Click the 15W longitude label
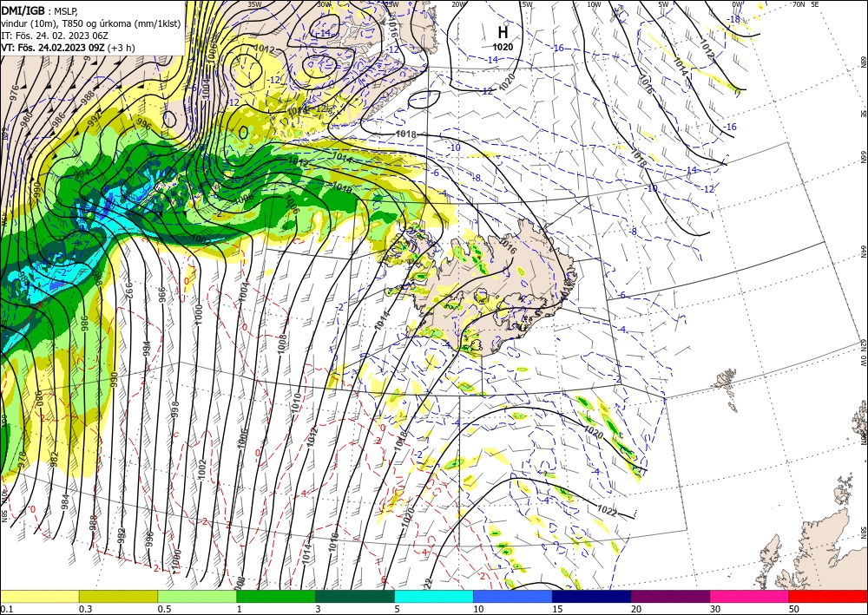Screen dimensions: 868x615 [526, 4]
